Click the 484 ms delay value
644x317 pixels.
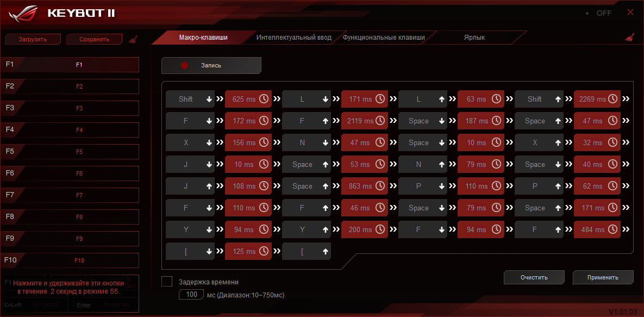(x=593, y=230)
